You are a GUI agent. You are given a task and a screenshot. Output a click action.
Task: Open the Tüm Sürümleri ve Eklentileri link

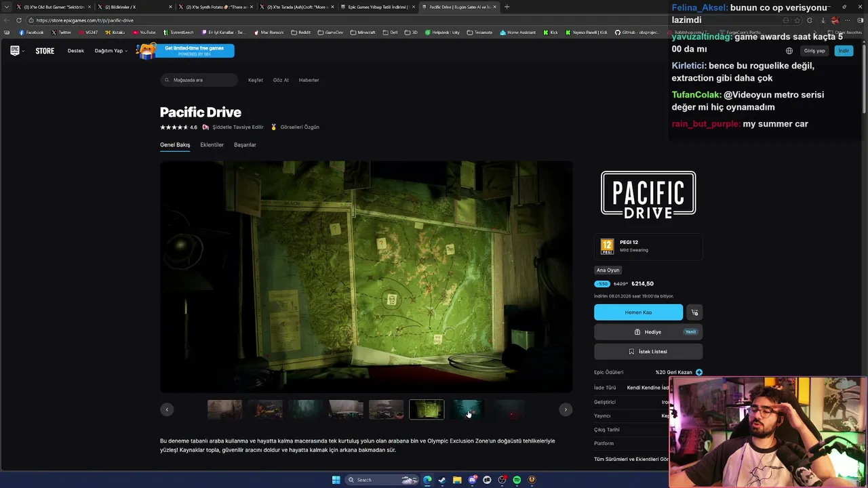(631, 460)
